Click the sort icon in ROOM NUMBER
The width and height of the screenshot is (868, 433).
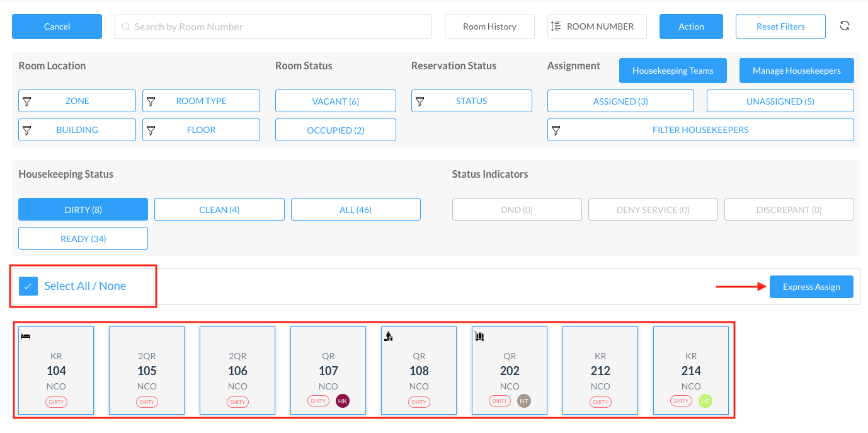(556, 26)
